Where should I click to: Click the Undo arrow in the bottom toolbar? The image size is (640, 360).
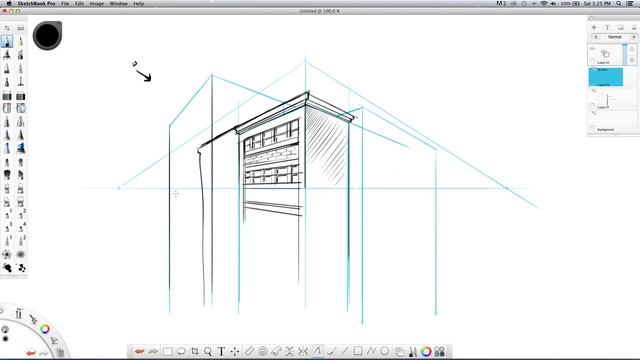[140, 351]
